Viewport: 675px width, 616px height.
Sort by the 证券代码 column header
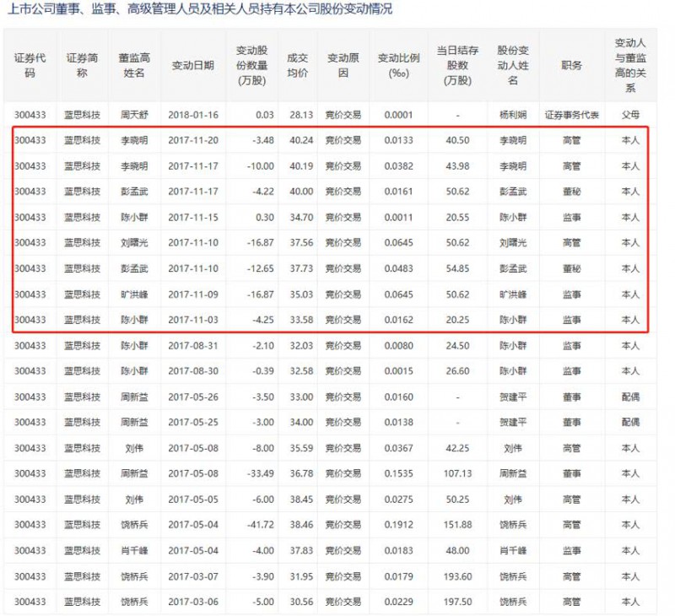30,63
